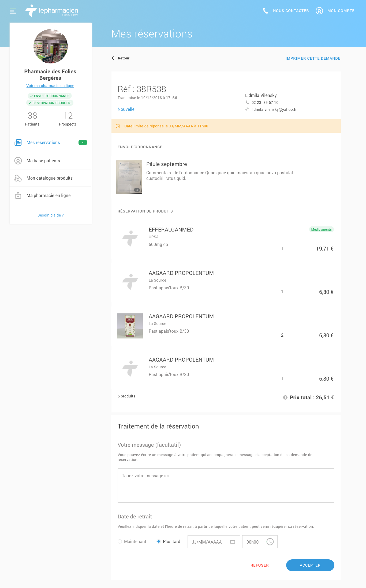Click the 5 produits count
The image size is (366, 588).
pyautogui.click(x=126, y=396)
